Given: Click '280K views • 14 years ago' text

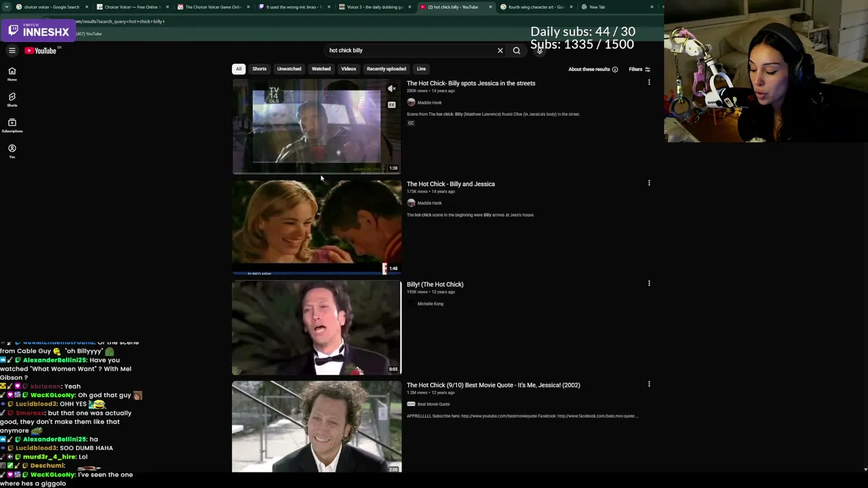Looking at the screenshot, I should (x=431, y=91).
